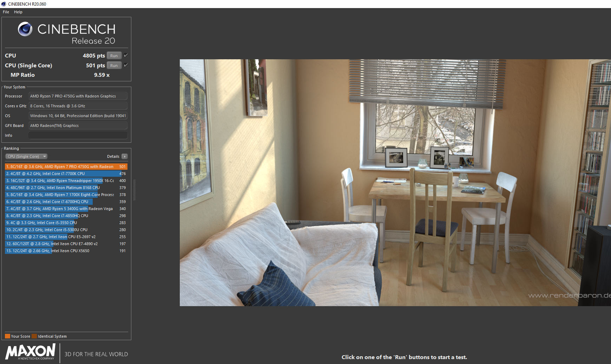Toggle the CPU test checkbox
The height and width of the screenshot is (364, 611).
click(x=126, y=55)
